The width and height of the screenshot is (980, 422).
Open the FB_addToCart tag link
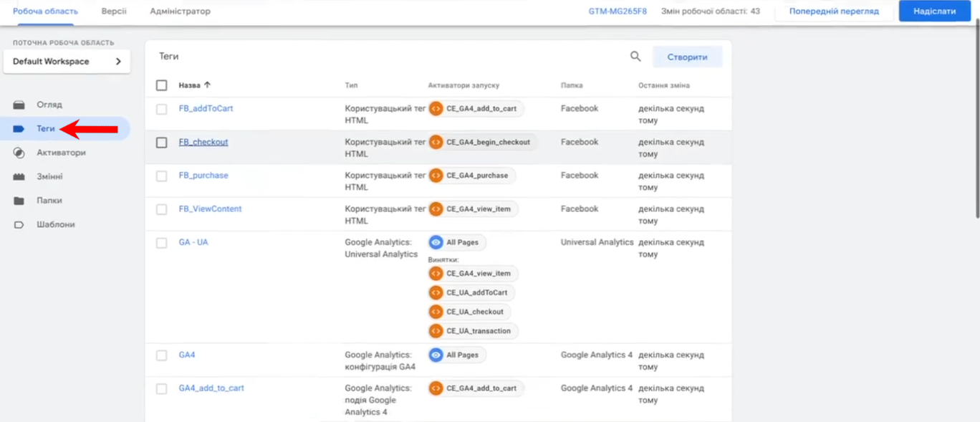[x=206, y=109]
